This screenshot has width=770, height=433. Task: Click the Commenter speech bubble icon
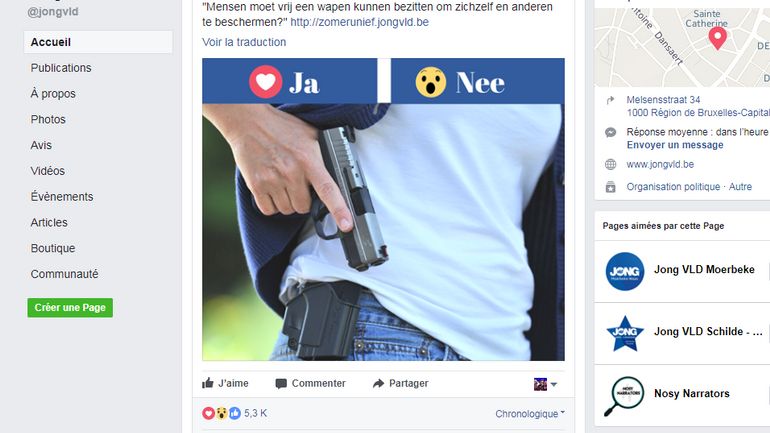(x=281, y=383)
